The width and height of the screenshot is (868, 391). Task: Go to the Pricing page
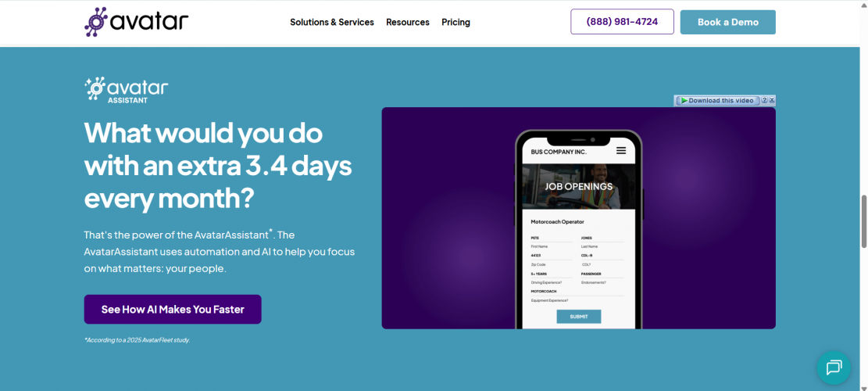click(x=455, y=22)
